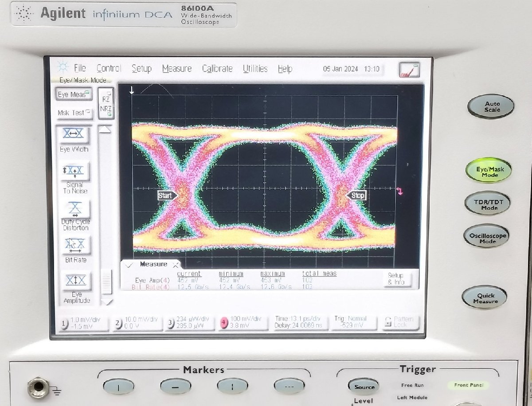Screen dimensions: 532x406
Task: Click measurement toolbar scroll up arrow
Action: [x=105, y=129]
